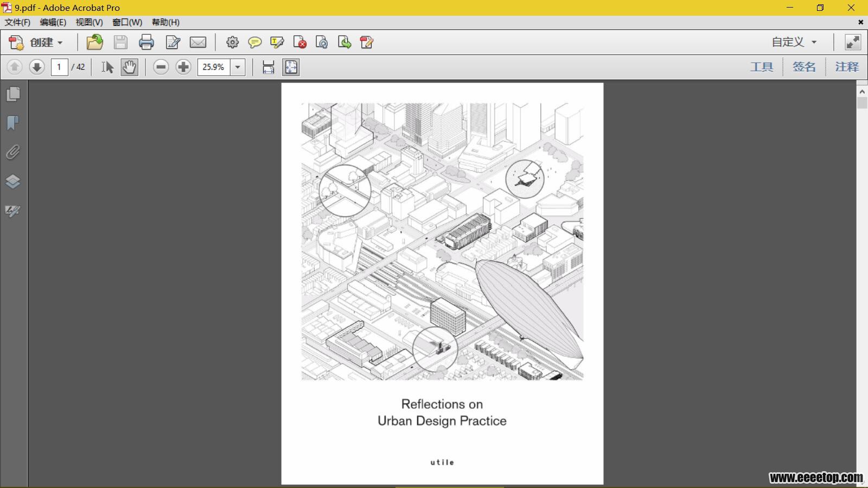The image size is (868, 488).
Task: Click the 'utile' text on cover
Action: point(442,463)
